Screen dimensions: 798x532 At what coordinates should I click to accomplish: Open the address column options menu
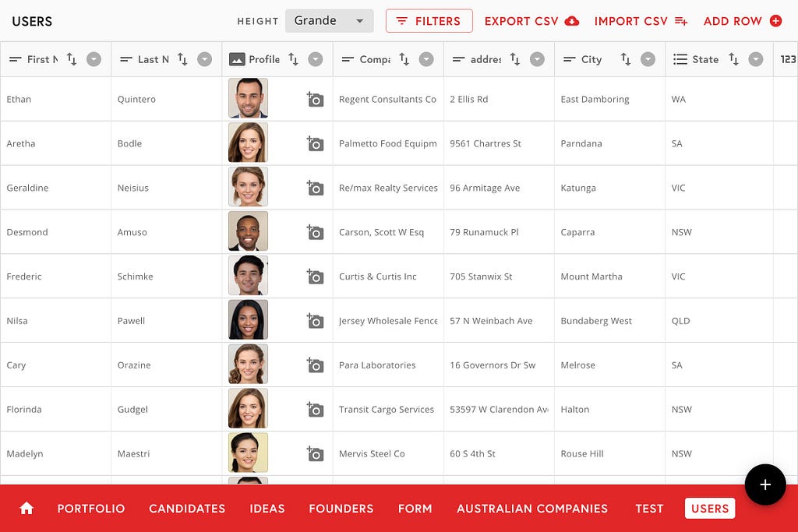(x=537, y=59)
